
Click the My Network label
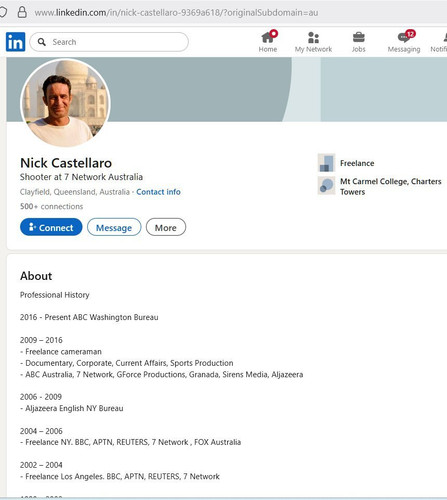coord(313,49)
